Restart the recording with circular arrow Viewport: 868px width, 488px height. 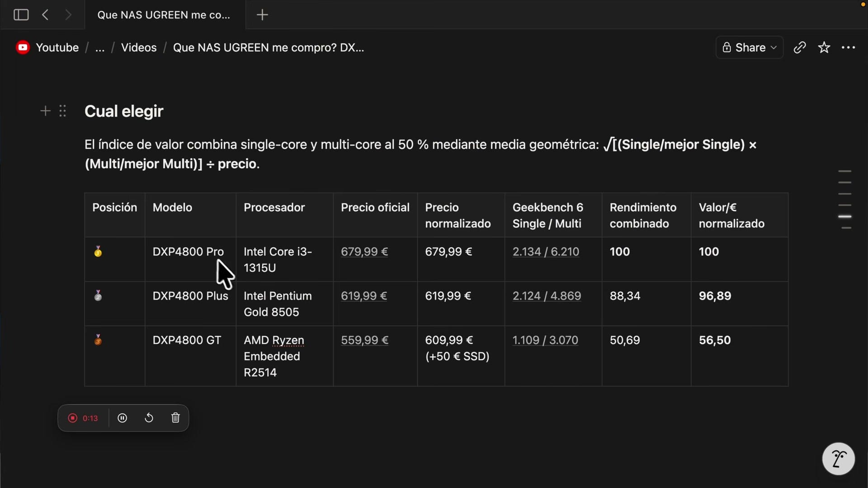tap(149, 418)
